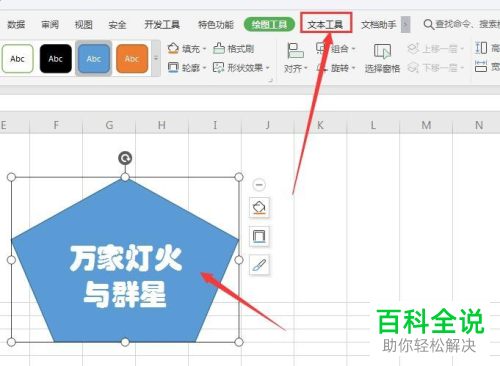Select column F header
The height and width of the screenshot is (366, 500).
pyautogui.click(x=56, y=125)
